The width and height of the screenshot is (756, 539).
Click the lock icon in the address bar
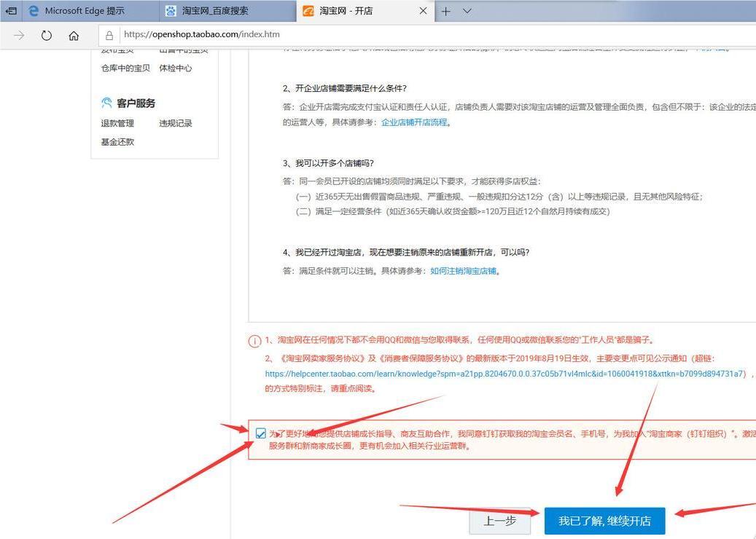[109, 34]
